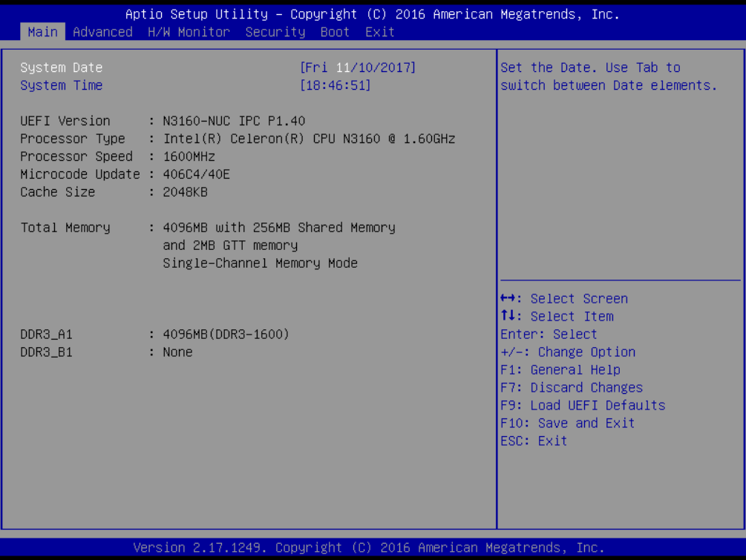
Task: Click the Processor Type value
Action: (x=309, y=139)
